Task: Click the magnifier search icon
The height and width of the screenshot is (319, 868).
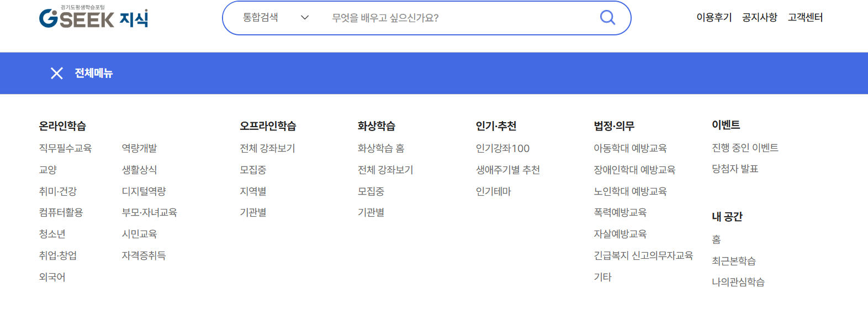Action: point(607,18)
